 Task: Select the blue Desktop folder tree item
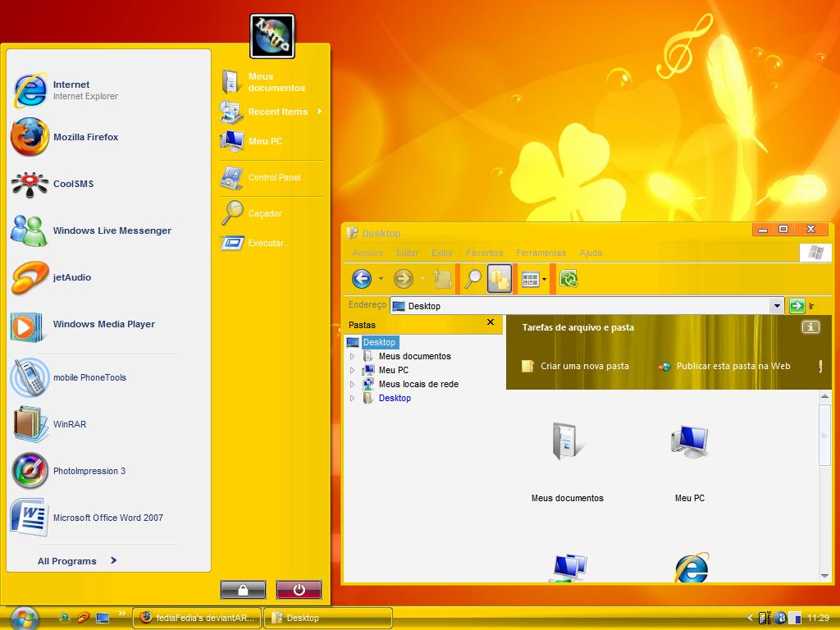click(395, 398)
